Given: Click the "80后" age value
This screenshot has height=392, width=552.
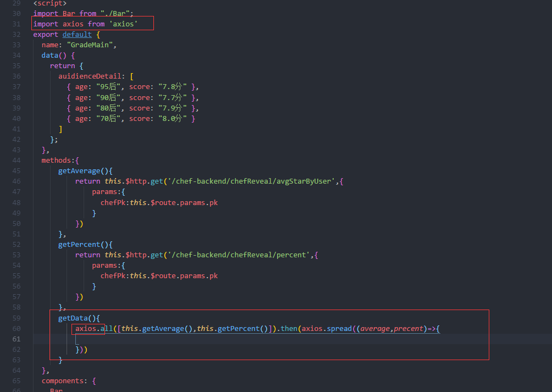Looking at the screenshot, I should [108, 108].
